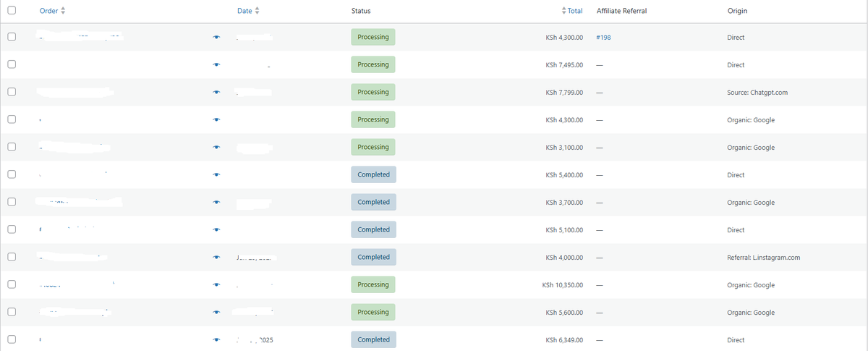Select the KSh 6,349.00 order row
This screenshot has height=351, width=868.
pyautogui.click(x=11, y=339)
